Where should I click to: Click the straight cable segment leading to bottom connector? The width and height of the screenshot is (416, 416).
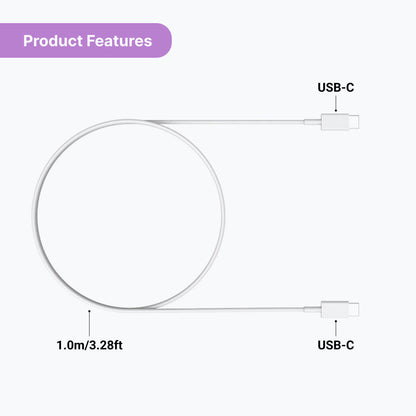click(230, 309)
